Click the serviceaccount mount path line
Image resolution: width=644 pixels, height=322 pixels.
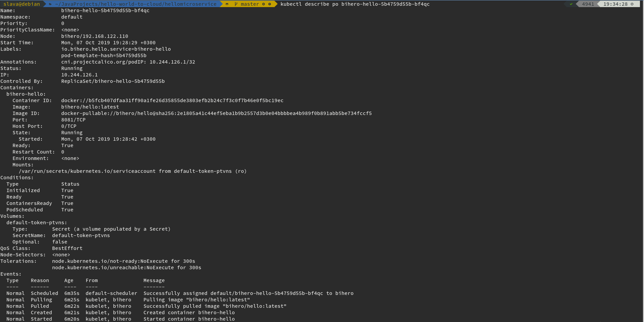[x=133, y=171]
